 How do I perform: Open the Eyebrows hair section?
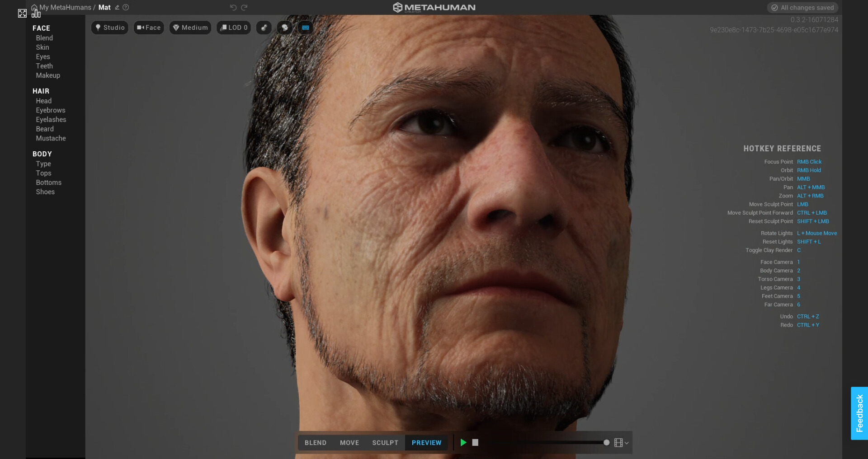[x=50, y=110]
